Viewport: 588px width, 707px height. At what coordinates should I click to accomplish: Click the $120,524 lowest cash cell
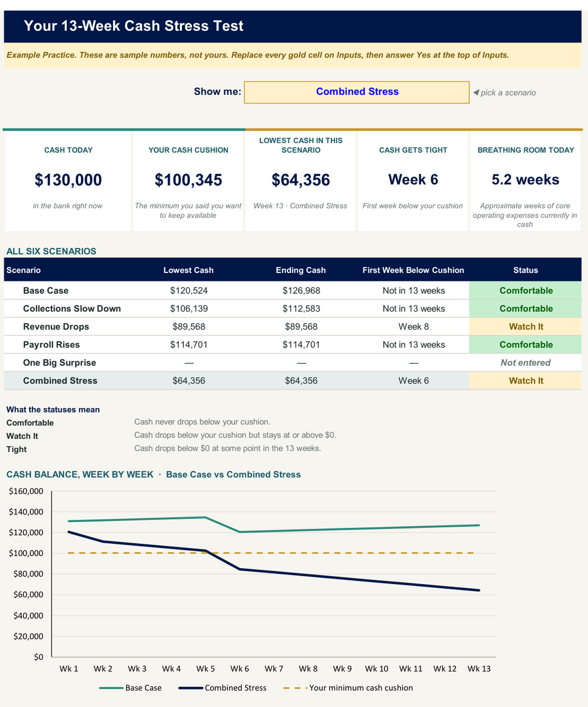[189, 291]
